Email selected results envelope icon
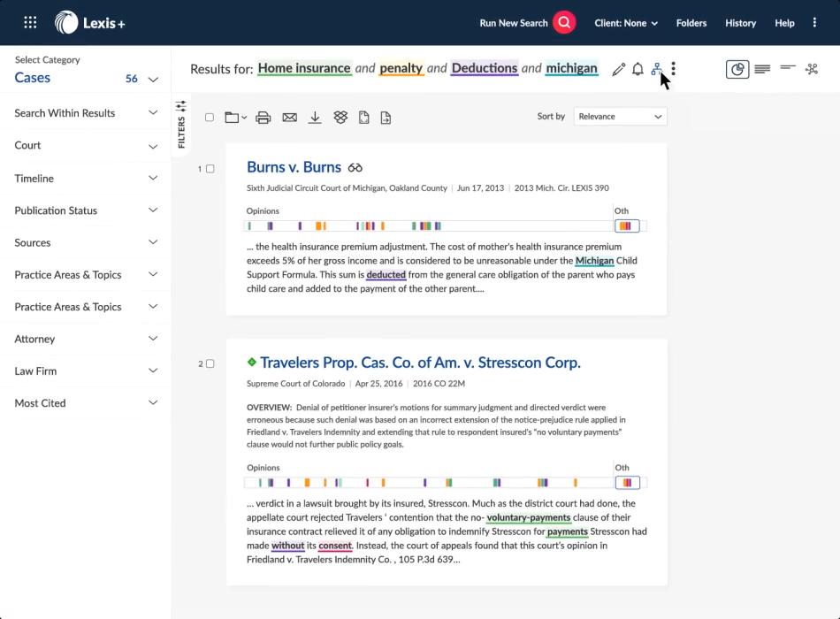 (x=289, y=118)
